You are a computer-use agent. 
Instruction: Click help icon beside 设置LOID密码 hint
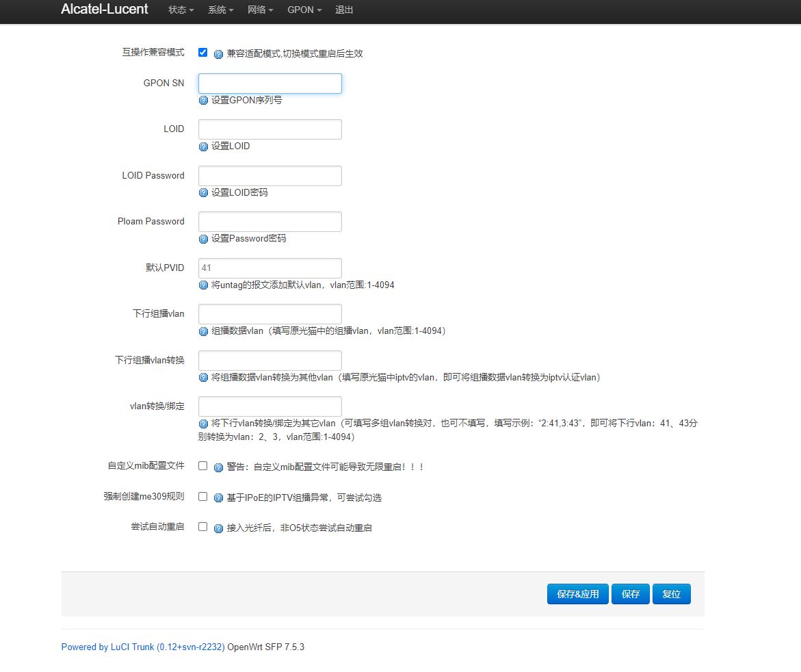pyautogui.click(x=203, y=193)
